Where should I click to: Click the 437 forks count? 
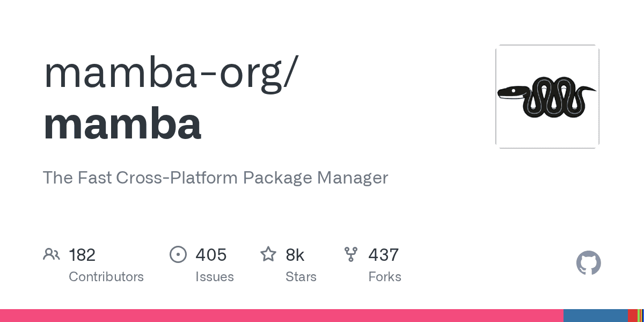[383, 255]
